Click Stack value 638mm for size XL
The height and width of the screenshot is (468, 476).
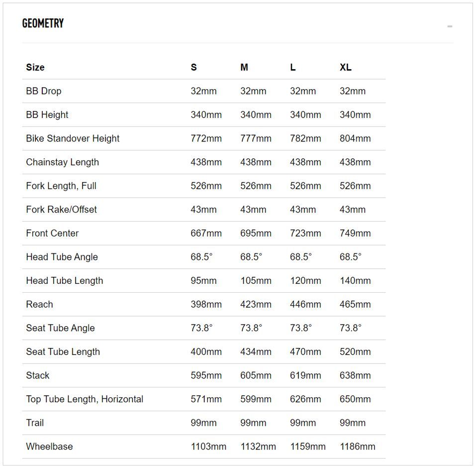point(355,375)
